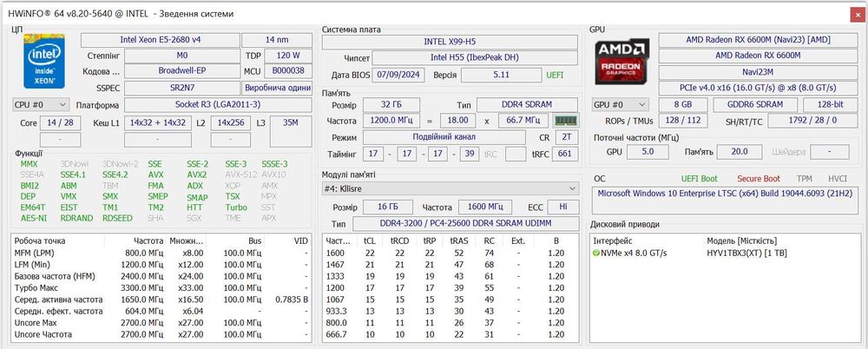The height and width of the screenshot is (349, 868).
Task: Click the GPU memory clock 20.0 value
Action: pos(739,152)
